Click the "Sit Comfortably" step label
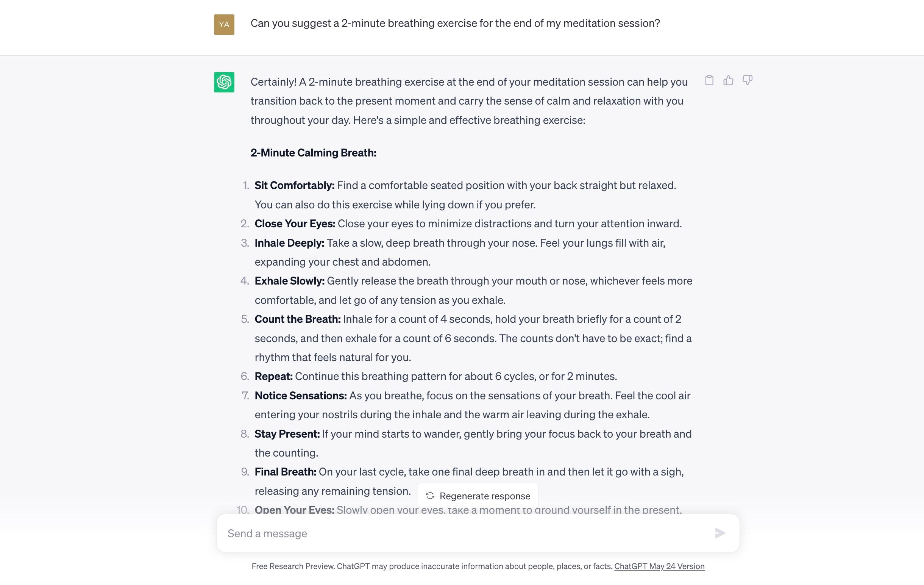 [294, 185]
